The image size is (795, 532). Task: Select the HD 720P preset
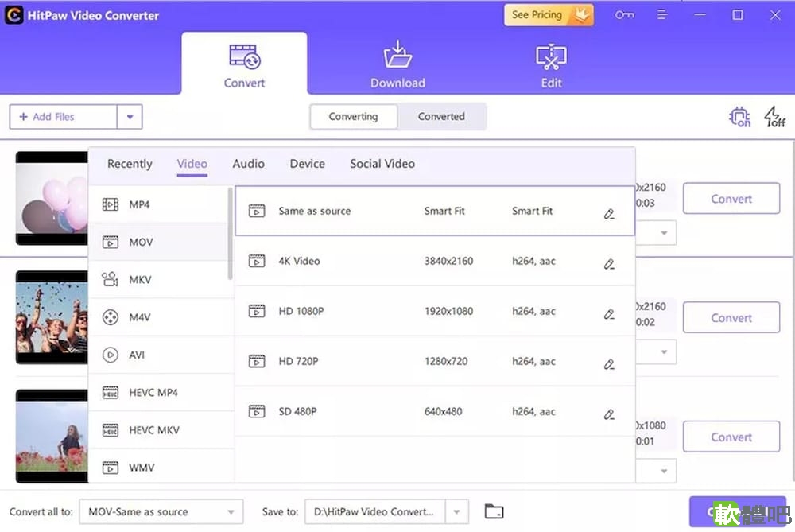[435, 361]
